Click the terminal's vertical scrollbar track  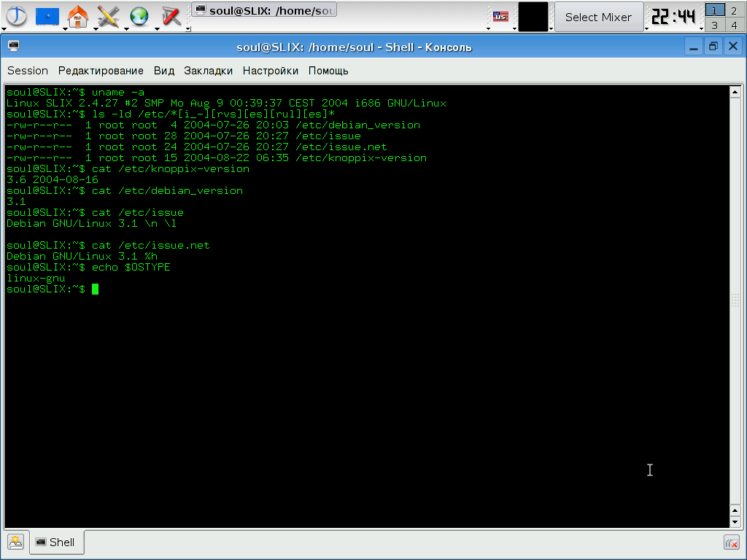pyautogui.click(x=735, y=301)
